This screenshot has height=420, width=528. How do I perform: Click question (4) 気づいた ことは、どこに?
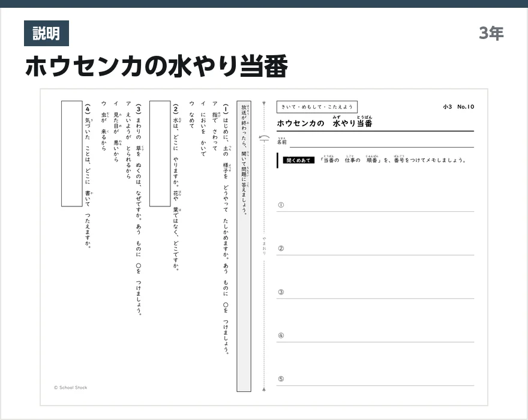click(x=88, y=176)
